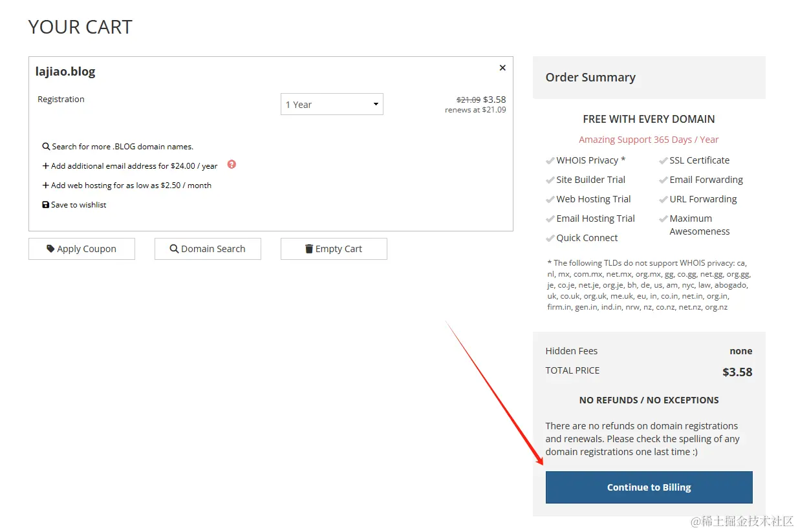
Task: Click the $3.58 discounted registration price
Action: (495, 100)
